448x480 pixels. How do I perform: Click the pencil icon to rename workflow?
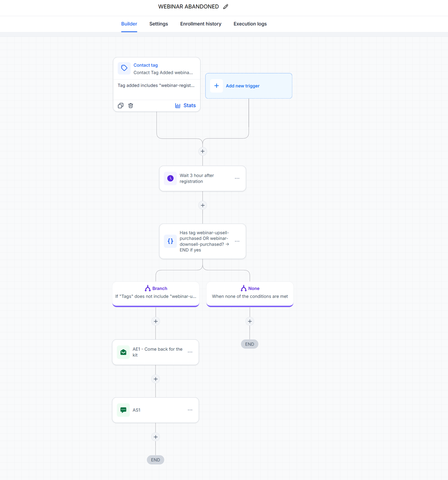(x=226, y=7)
